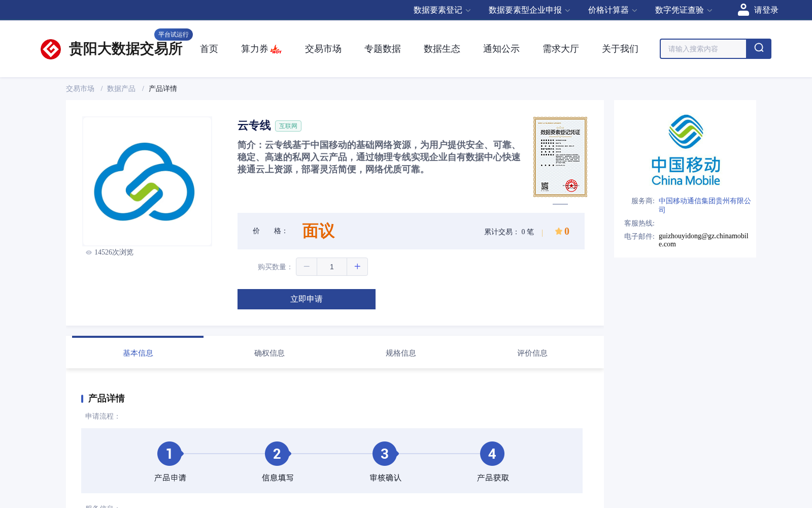
Task: Expand the 数据要素登记 dropdown
Action: coord(442,10)
